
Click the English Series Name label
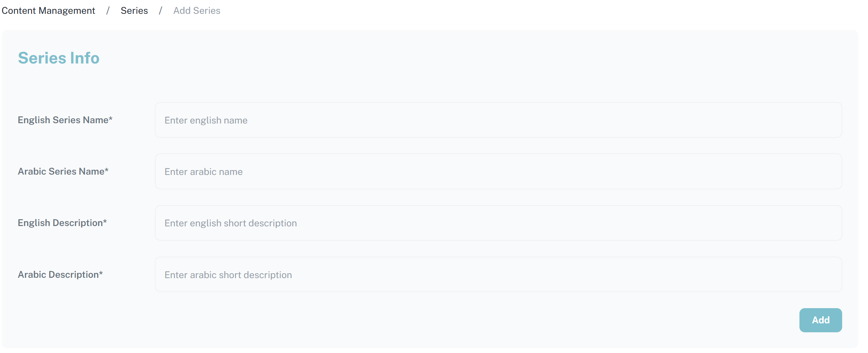[63, 120]
